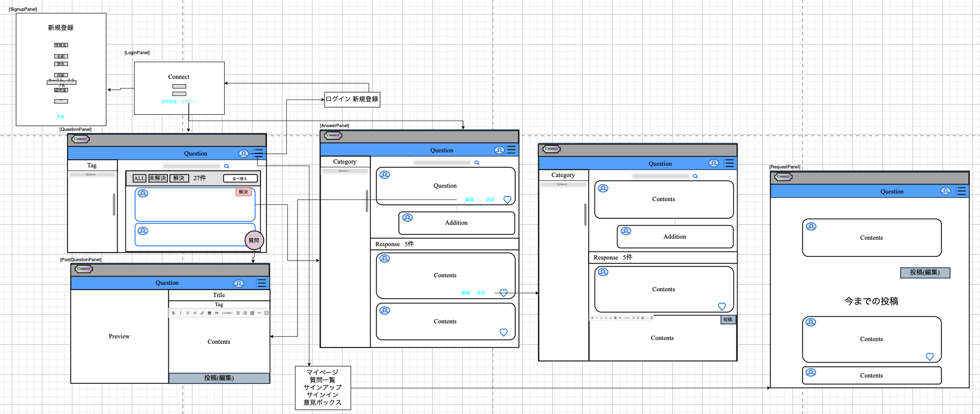Click the user avatar in RequestPanel header
Viewport: 980px width, 414px height.
(x=945, y=191)
